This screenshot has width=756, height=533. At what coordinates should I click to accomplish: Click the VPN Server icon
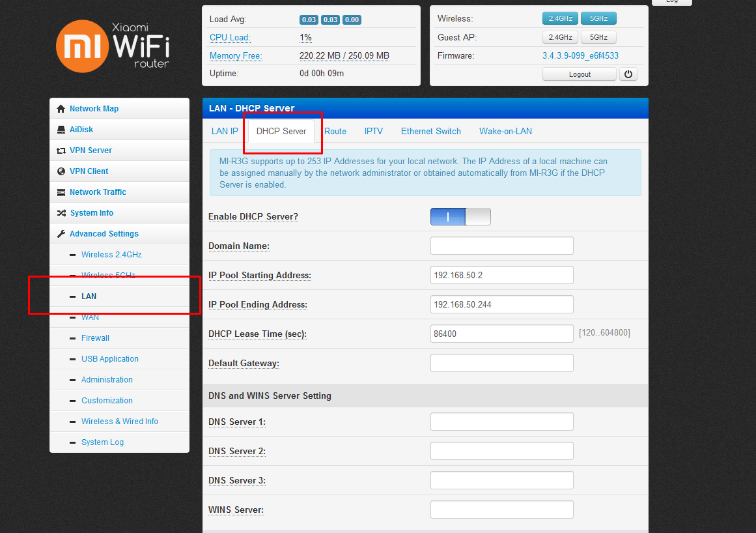61,151
